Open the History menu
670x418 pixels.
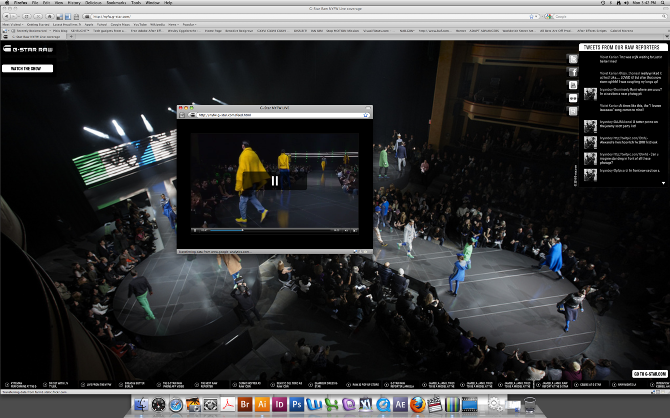pyautogui.click(x=74, y=3)
